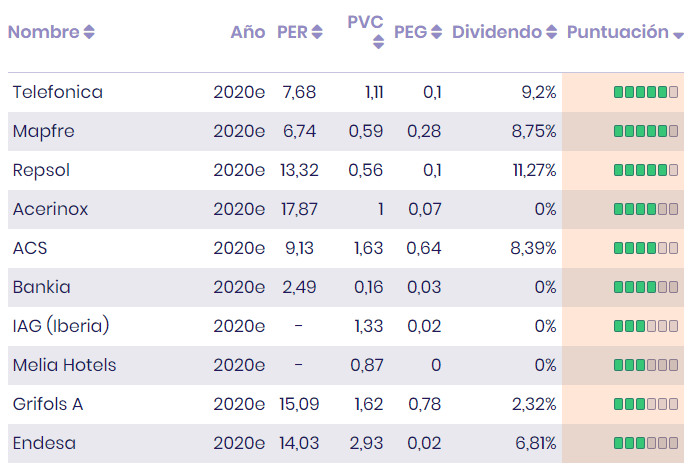Viewport: 698px width, 463px height.
Task: Click the PVC column header
Action: 365,22
